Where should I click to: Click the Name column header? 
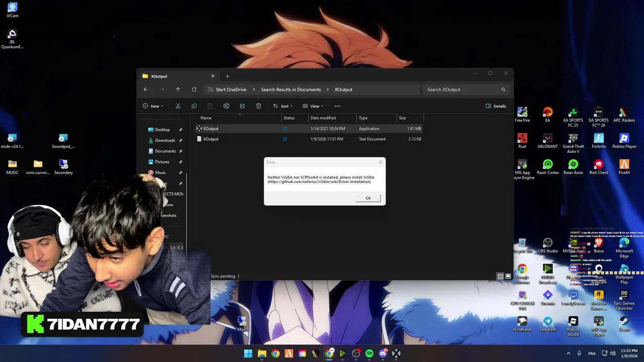click(x=206, y=118)
